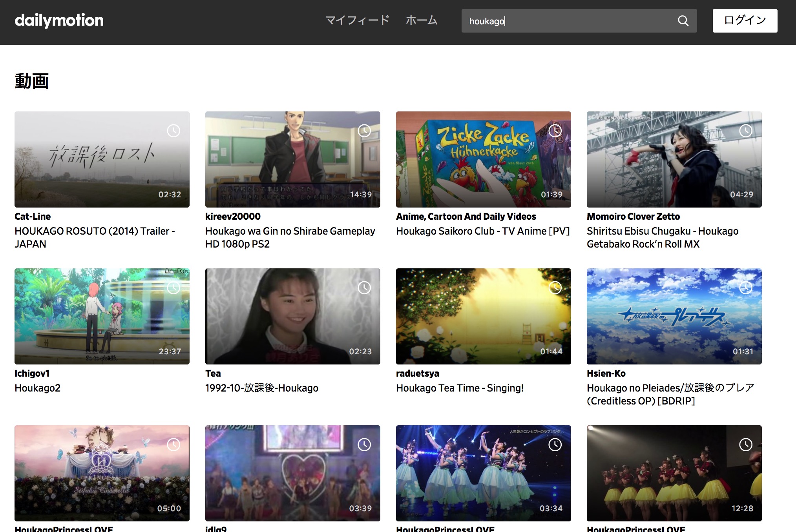796x532 pixels.
Task: Play the anime fountain thumbnail, 23:37
Action: tap(102, 316)
